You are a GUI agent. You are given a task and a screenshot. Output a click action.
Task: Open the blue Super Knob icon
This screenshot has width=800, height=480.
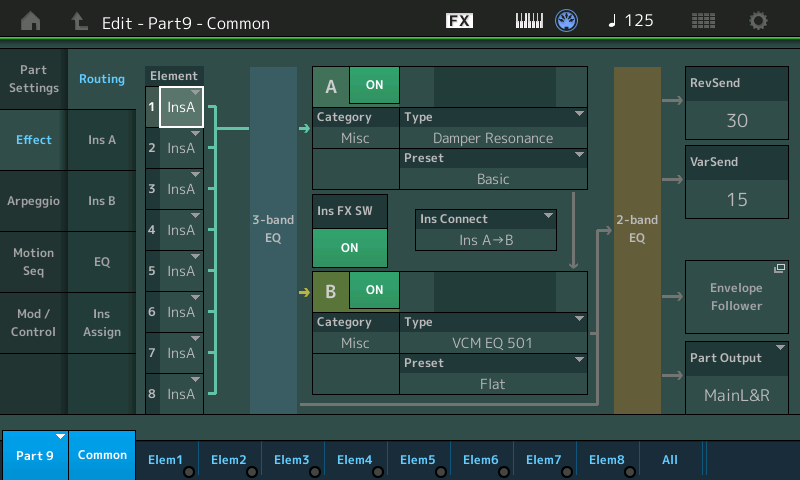(568, 21)
